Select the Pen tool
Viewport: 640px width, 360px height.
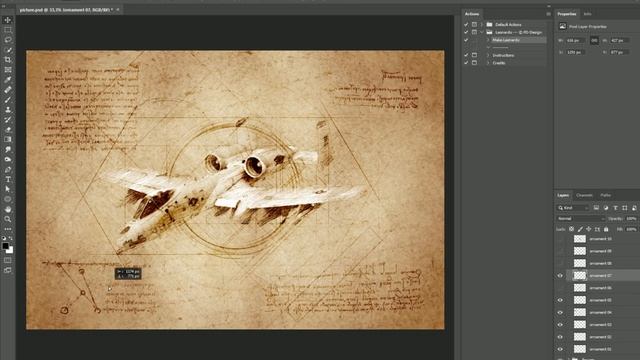coord(7,169)
